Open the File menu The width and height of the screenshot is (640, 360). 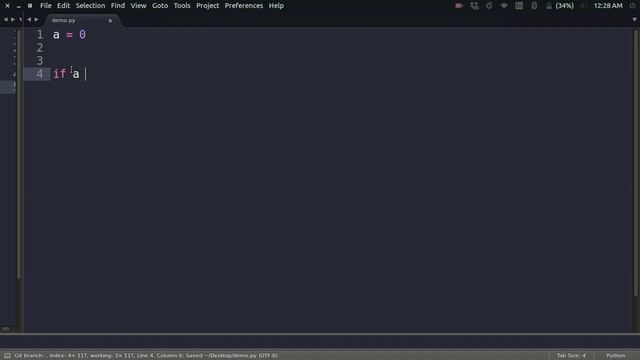tap(46, 6)
